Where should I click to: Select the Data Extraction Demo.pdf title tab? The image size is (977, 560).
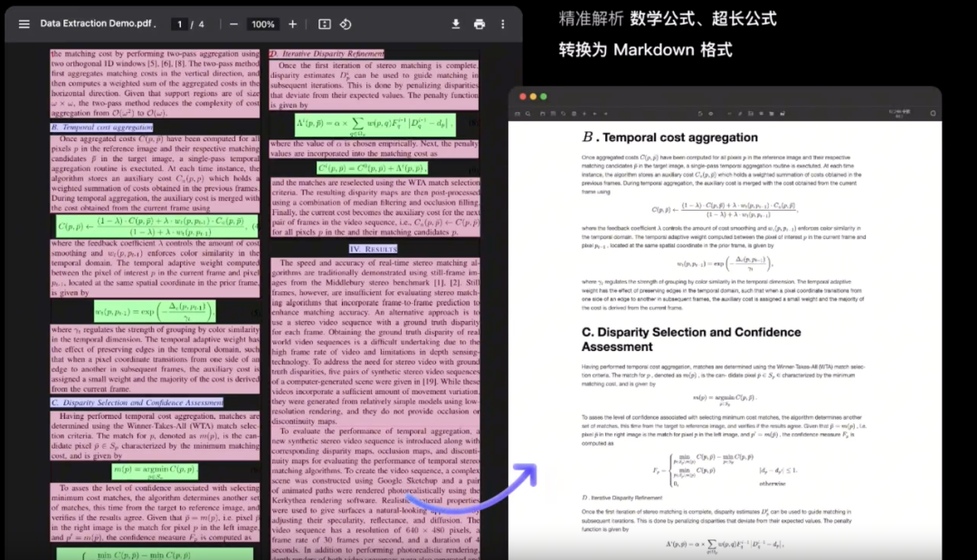(x=98, y=24)
